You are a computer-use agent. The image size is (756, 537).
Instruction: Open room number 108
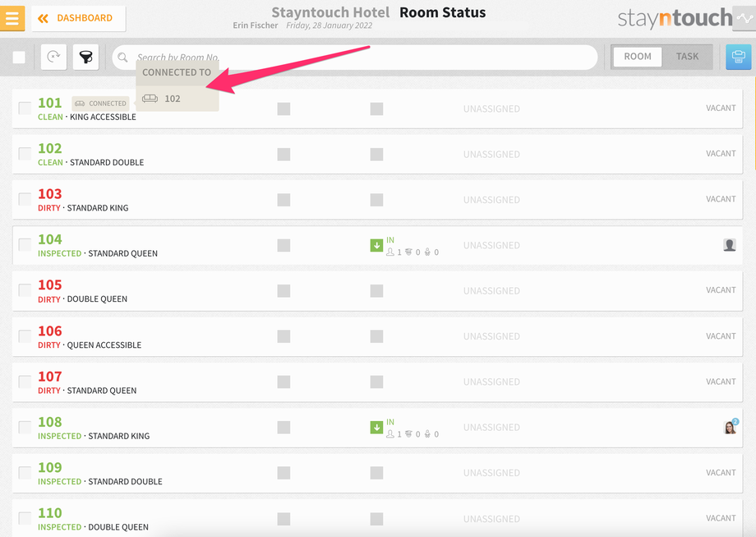point(49,422)
